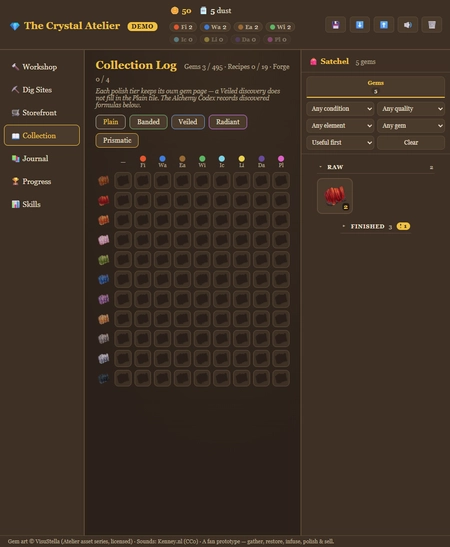
Task: Click the Da 0 essence chip
Action: [246, 39]
